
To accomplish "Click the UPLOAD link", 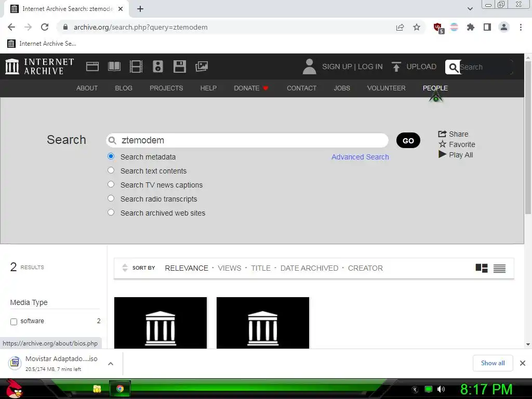I will [421, 66].
